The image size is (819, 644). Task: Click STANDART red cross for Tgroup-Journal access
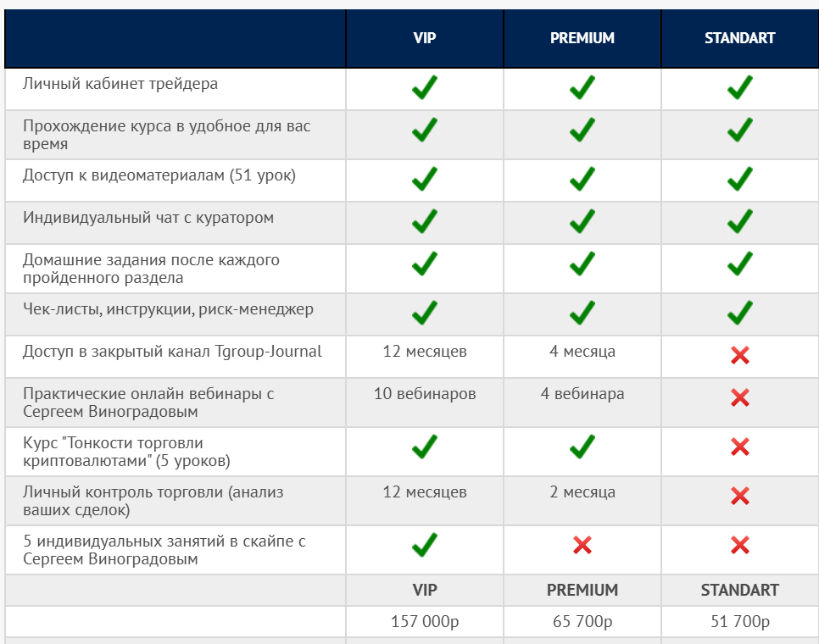pyautogui.click(x=739, y=356)
